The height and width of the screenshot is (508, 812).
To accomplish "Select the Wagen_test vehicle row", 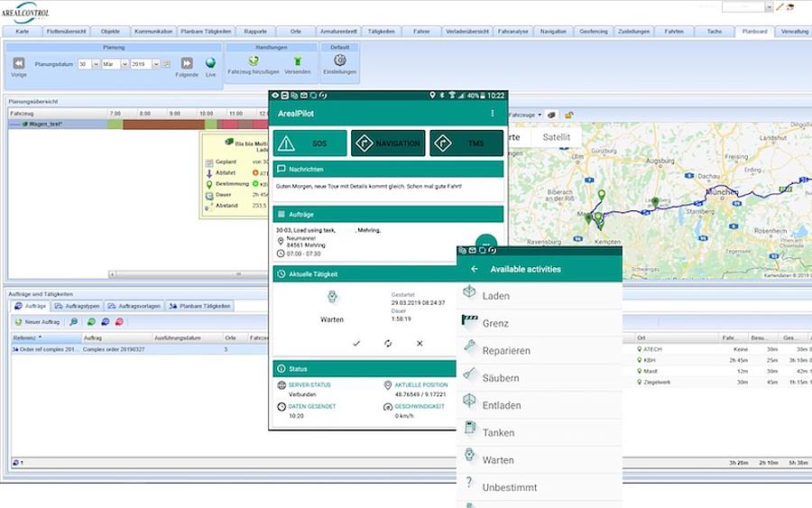I will pyautogui.click(x=58, y=125).
